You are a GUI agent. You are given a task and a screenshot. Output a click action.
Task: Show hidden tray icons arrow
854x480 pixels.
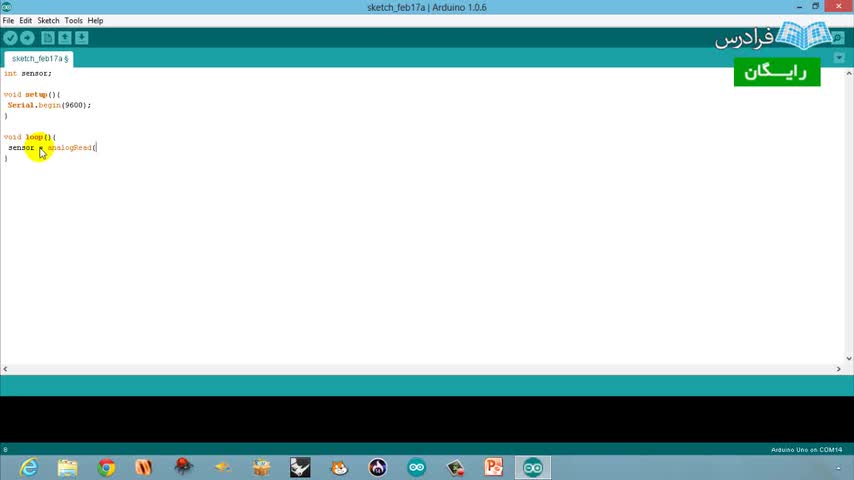click(x=838, y=468)
